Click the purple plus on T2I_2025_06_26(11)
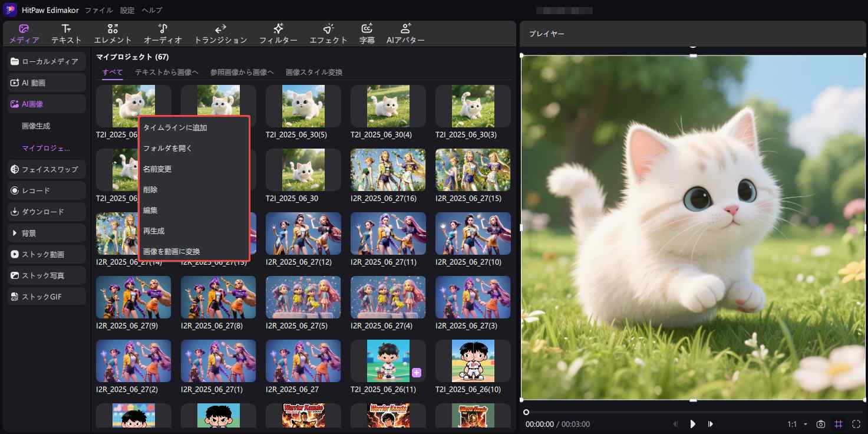The width and height of the screenshot is (868, 434). coord(417,373)
